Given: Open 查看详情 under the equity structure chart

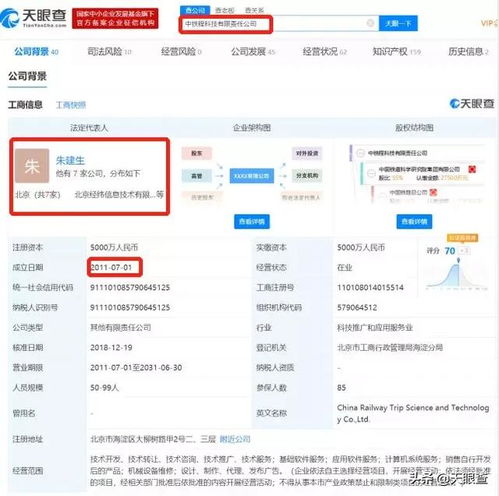Looking at the screenshot, I should pyautogui.click(x=414, y=221).
